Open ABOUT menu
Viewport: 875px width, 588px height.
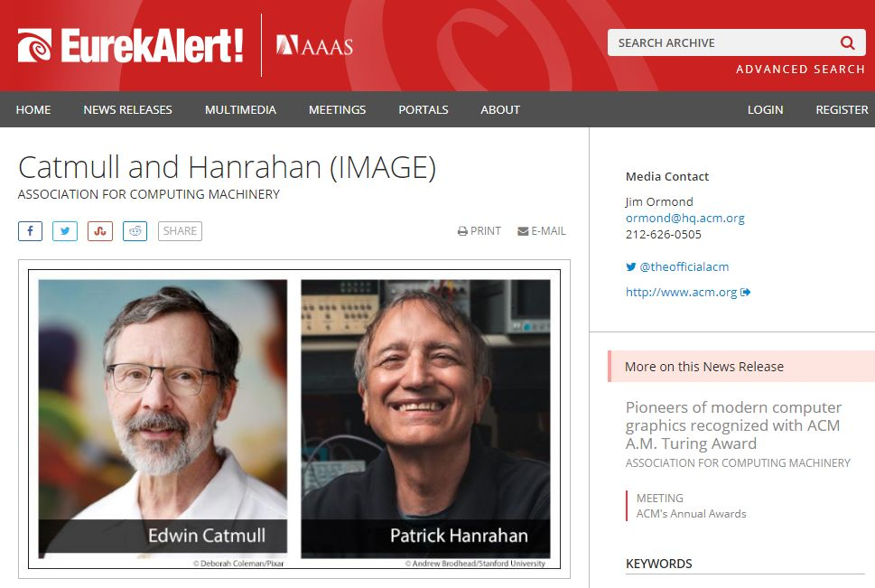click(x=500, y=109)
